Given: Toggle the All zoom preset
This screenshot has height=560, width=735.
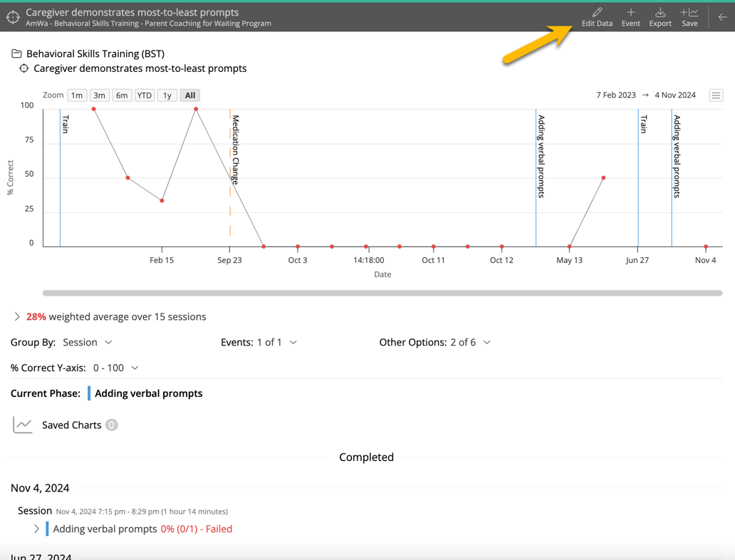Looking at the screenshot, I should [189, 95].
